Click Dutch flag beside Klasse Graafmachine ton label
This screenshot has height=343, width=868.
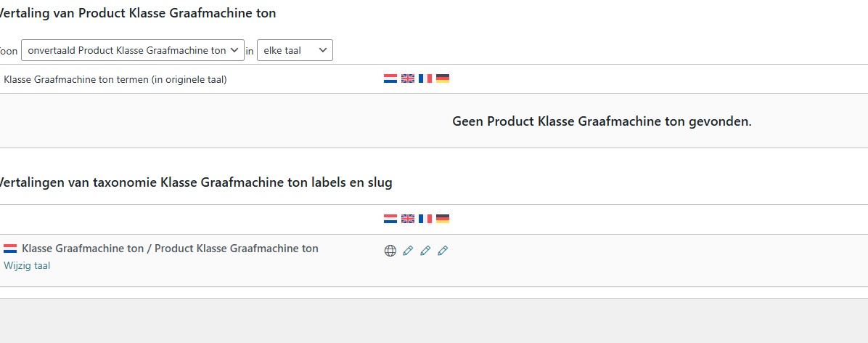(10, 249)
